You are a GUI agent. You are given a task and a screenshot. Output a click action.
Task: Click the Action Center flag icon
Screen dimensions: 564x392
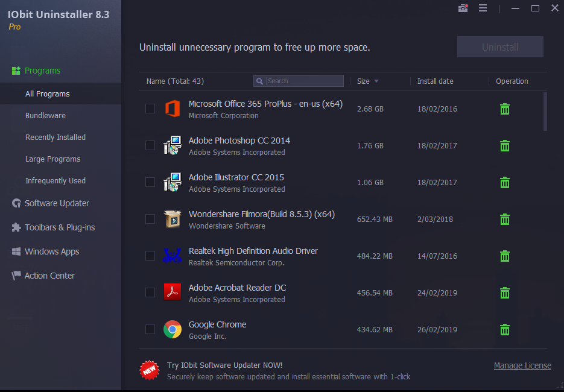click(x=16, y=276)
